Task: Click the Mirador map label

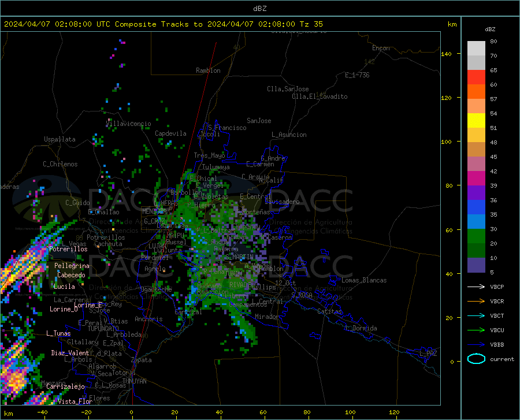Action: (x=267, y=317)
